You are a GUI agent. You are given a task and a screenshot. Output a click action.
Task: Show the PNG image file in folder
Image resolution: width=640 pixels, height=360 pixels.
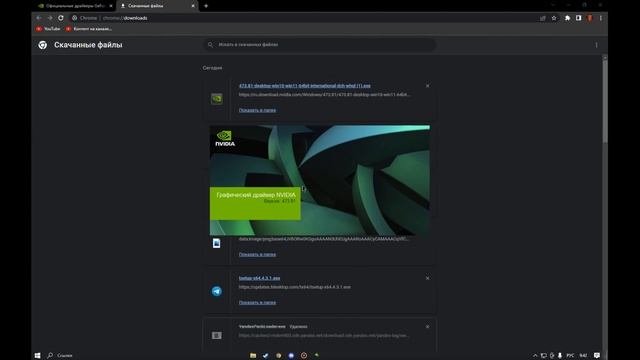click(257, 254)
